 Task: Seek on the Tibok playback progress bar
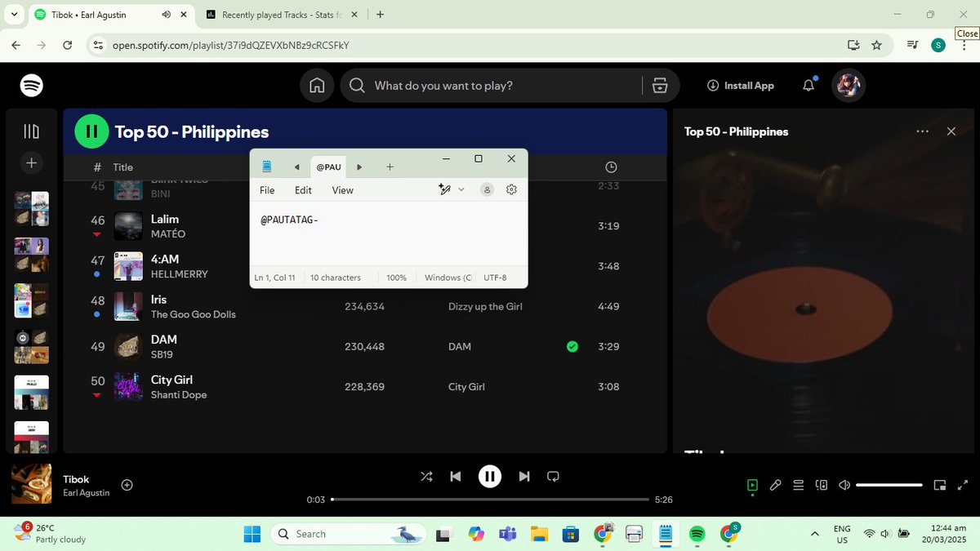491,500
